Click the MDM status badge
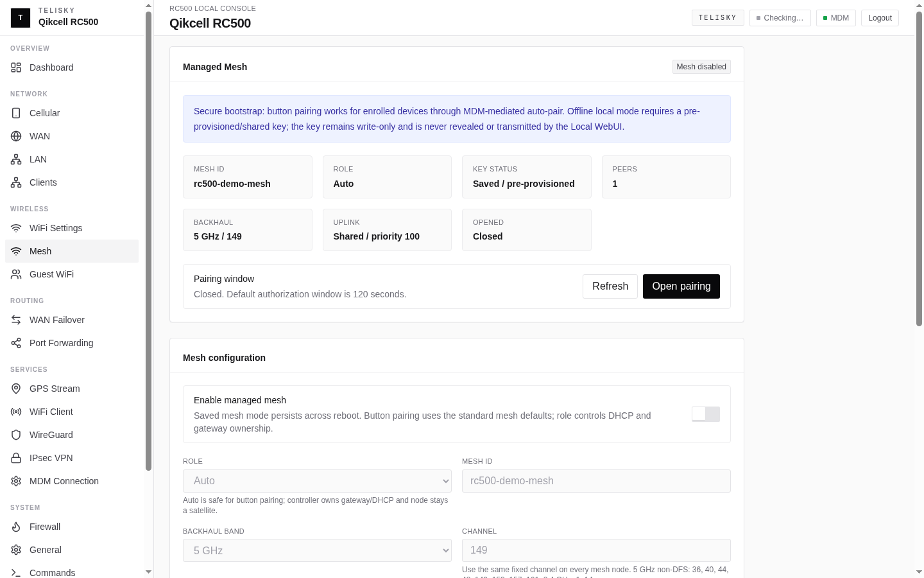Image resolution: width=924 pixels, height=578 pixels. point(836,18)
